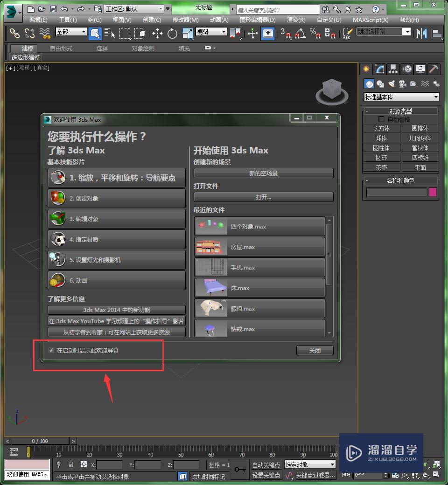Click the 关闭 button in welcome dialog
Image resolution: width=448 pixels, height=485 pixels.
point(315,350)
